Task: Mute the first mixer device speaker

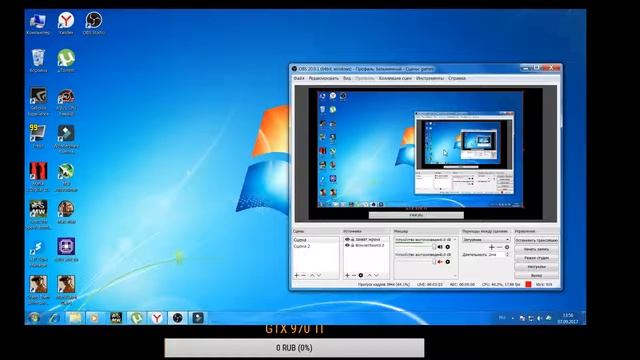Action: click(x=440, y=247)
